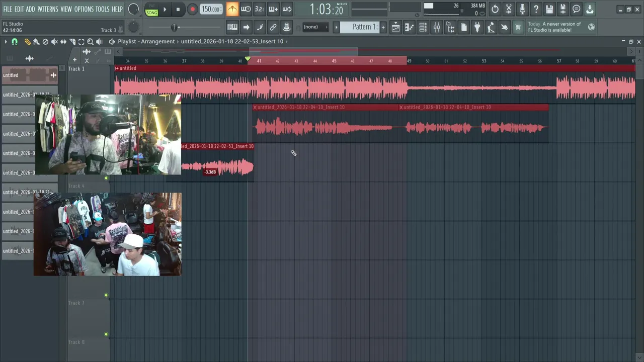Open the content library shopping cart
644x362 pixels.
tap(518, 27)
